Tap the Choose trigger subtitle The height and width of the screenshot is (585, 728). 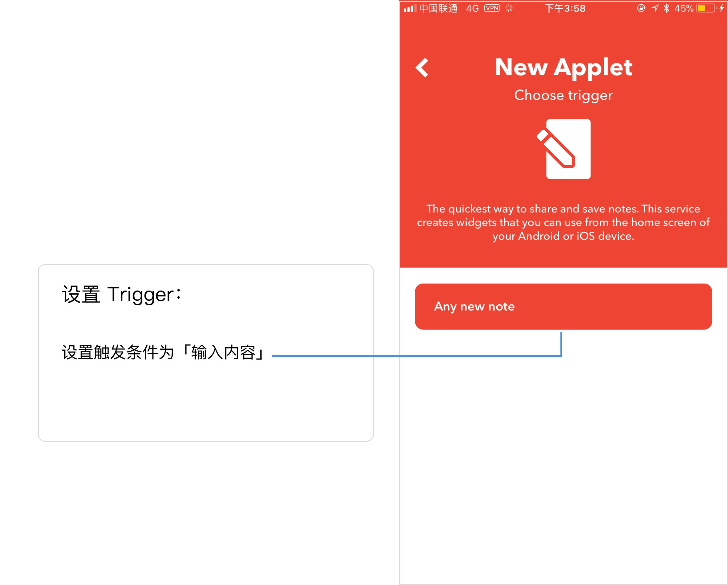coord(563,96)
